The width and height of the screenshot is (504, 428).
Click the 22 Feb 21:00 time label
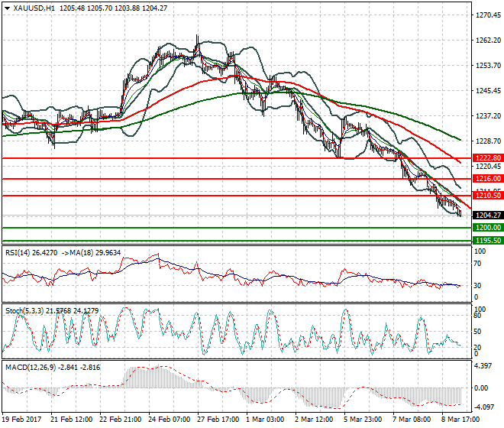(120, 420)
